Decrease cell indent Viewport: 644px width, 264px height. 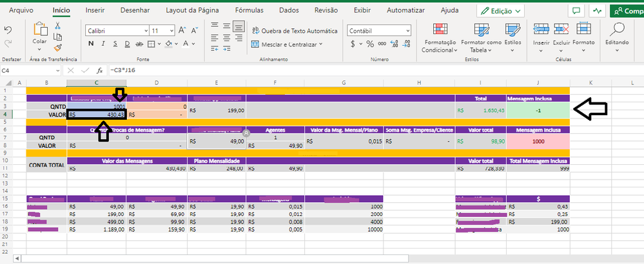215,48
